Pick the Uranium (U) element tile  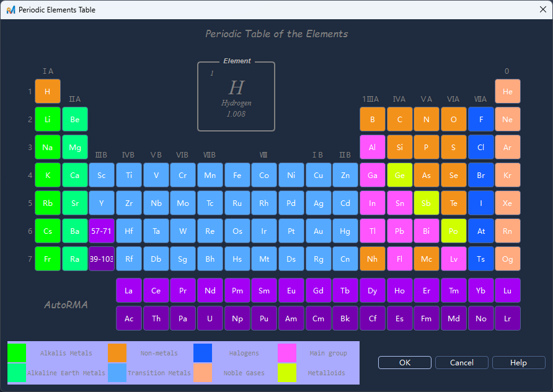[x=210, y=318]
